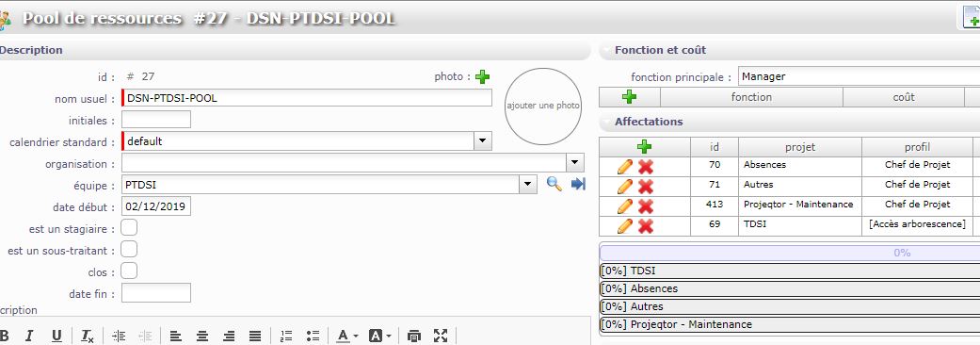
Task: Delete the Autres affectation with red cross
Action: coord(646,186)
